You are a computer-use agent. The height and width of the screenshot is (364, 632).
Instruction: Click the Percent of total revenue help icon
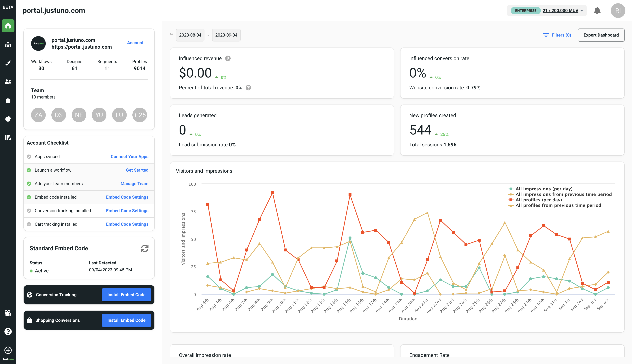248,88
